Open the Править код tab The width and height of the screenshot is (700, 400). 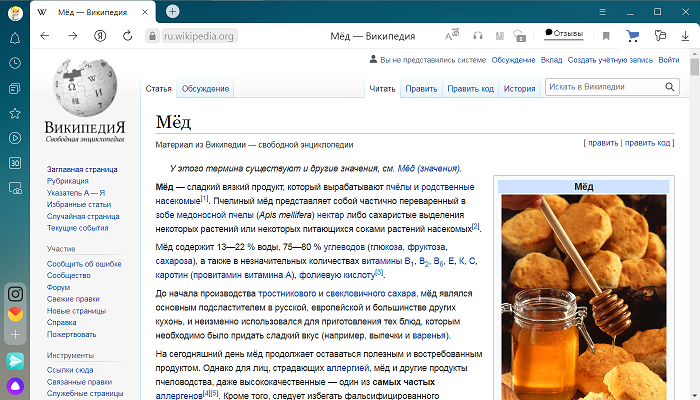[471, 88]
